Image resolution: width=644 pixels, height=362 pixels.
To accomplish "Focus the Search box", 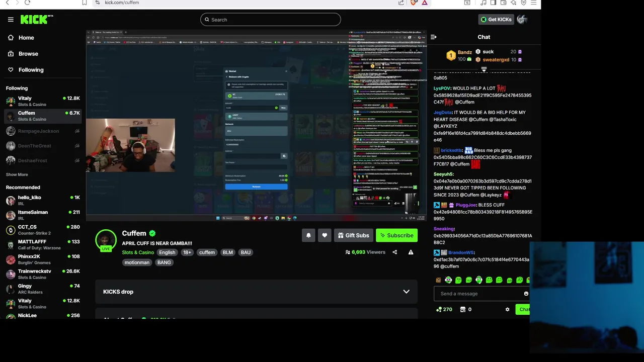I will tap(271, 20).
